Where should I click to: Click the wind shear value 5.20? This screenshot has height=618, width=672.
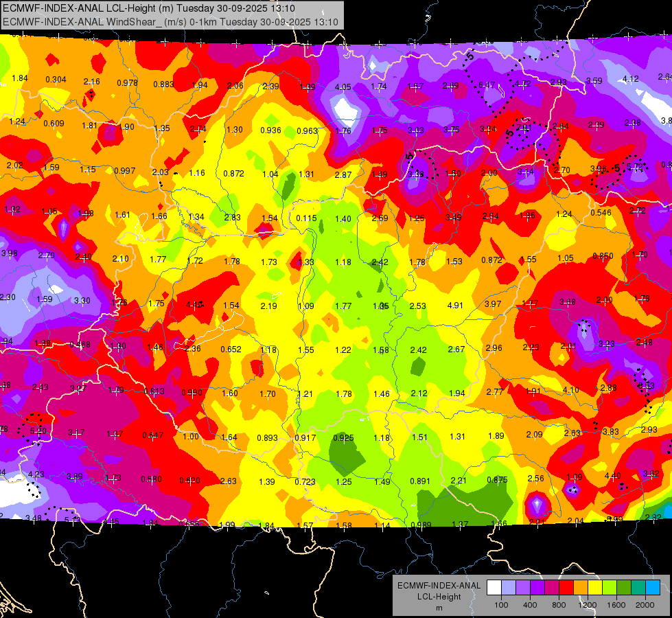pos(38,431)
